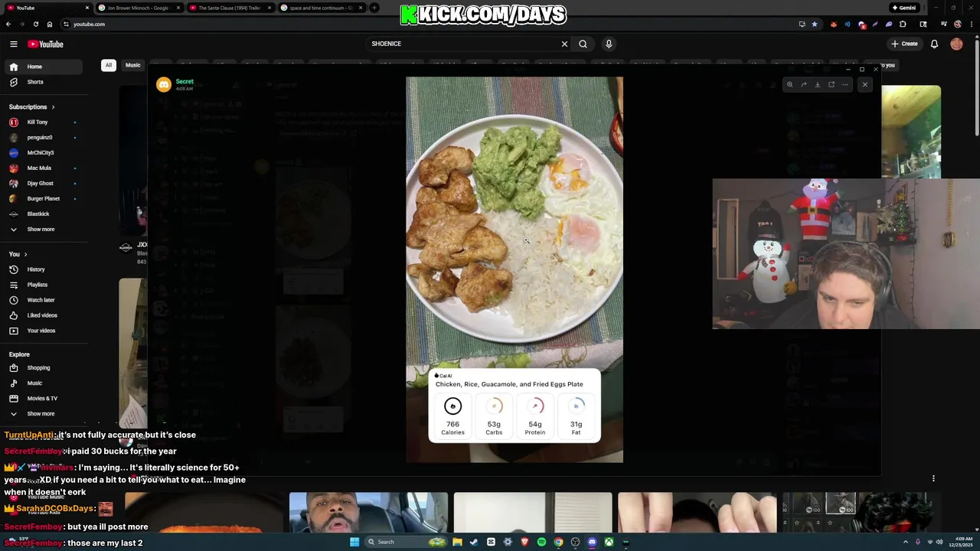The image size is (980, 551).
Task: Open the YouTube account avatar menu
Action: (x=956, y=44)
